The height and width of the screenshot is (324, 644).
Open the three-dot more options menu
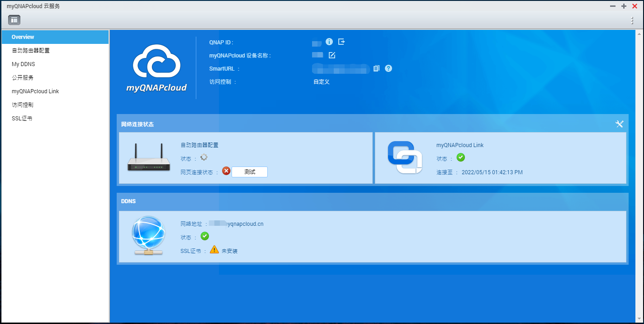(x=632, y=20)
